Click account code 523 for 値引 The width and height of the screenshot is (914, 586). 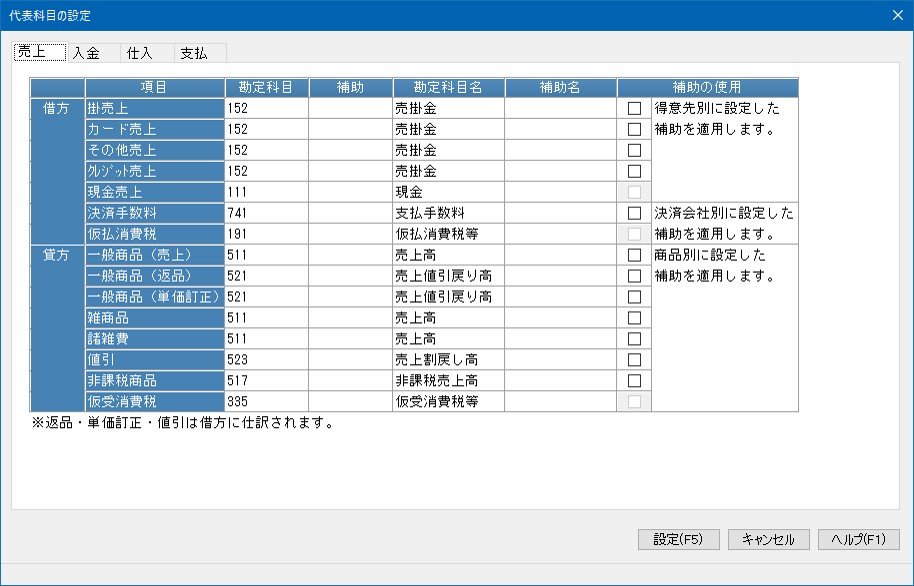point(266,360)
